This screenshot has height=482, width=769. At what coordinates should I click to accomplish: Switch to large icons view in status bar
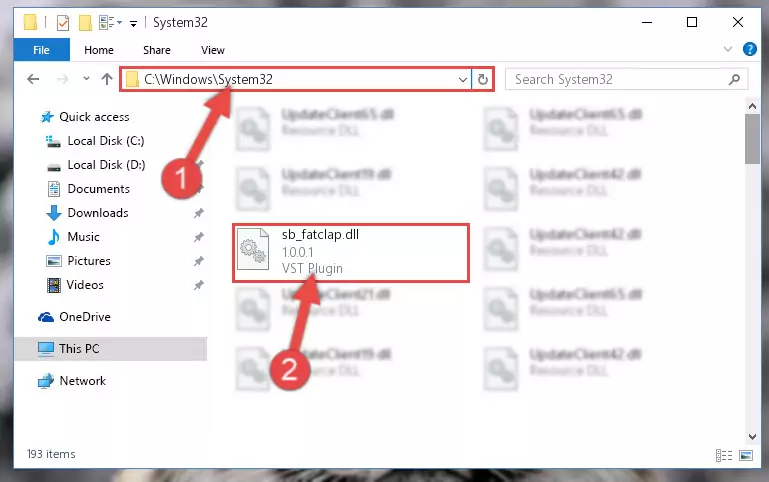[x=746, y=456]
